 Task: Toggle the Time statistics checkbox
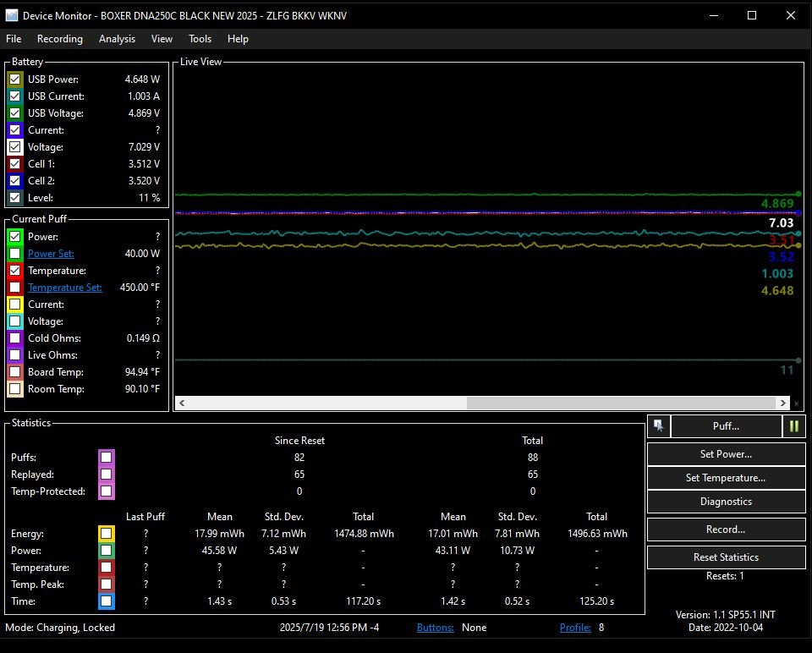click(106, 601)
